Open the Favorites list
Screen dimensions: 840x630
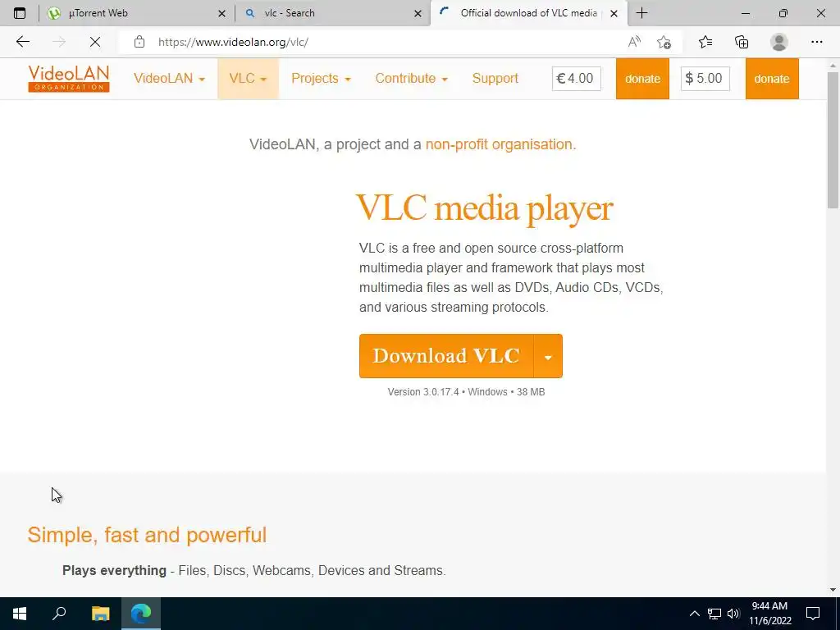[705, 42]
